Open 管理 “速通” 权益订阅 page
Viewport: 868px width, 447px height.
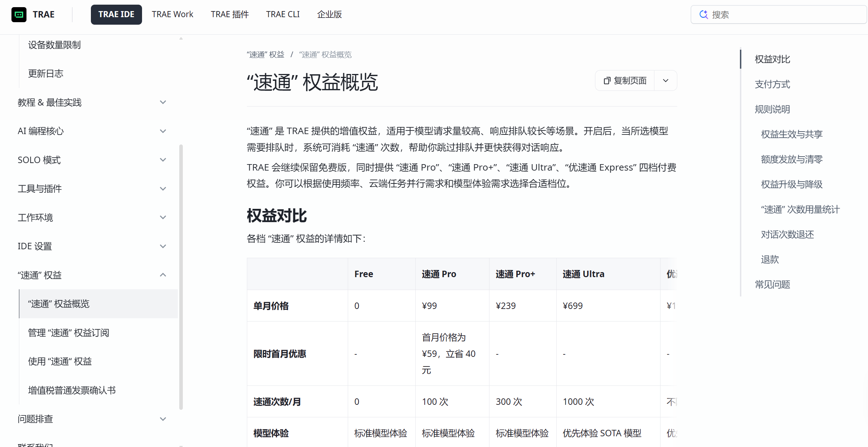(x=69, y=333)
